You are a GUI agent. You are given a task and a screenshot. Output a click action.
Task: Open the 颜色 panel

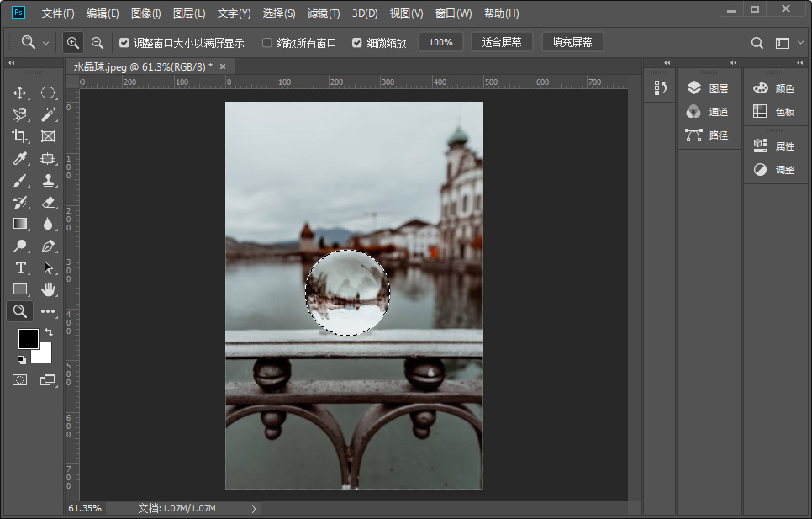coord(773,88)
